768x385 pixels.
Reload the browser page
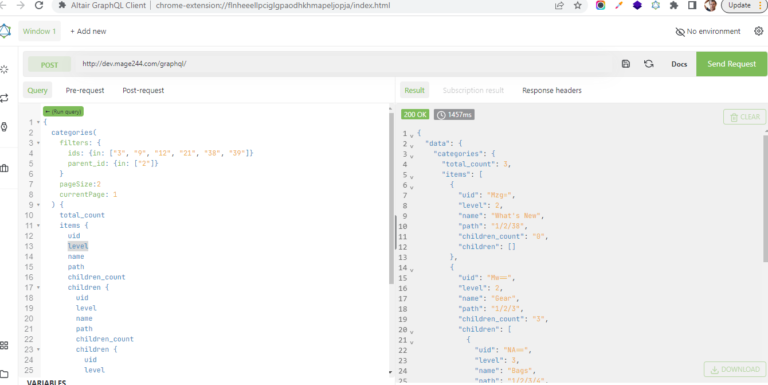click(x=39, y=5)
